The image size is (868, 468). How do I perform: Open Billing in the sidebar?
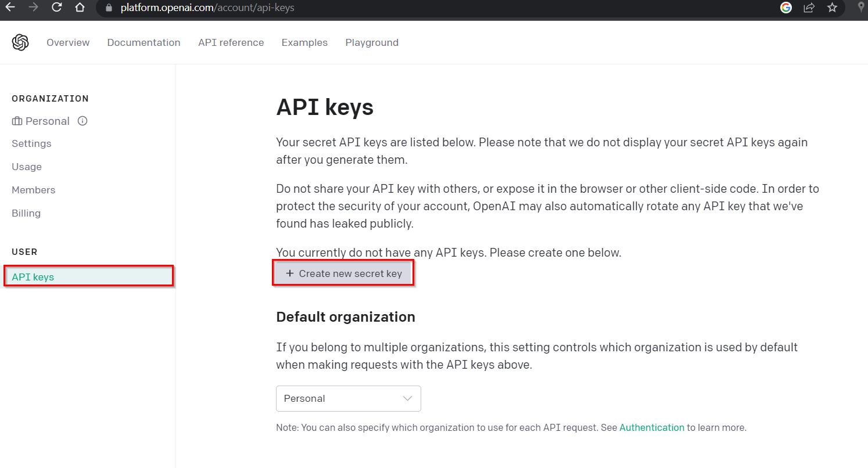[x=26, y=213]
